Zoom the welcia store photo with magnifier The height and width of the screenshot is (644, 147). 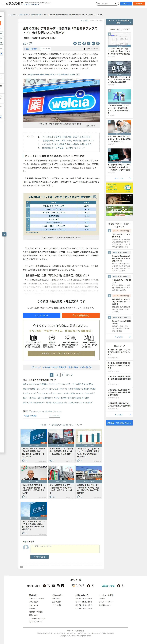click(x=95, y=82)
